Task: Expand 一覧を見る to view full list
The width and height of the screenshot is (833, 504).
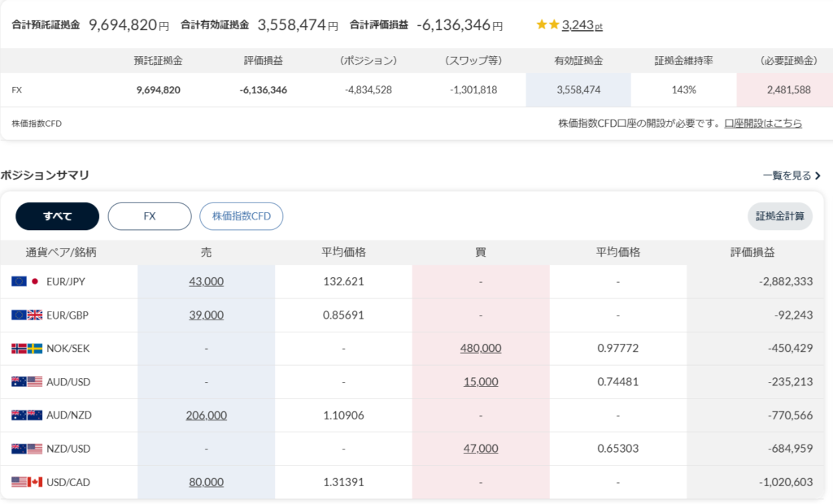Action: pyautogui.click(x=792, y=176)
